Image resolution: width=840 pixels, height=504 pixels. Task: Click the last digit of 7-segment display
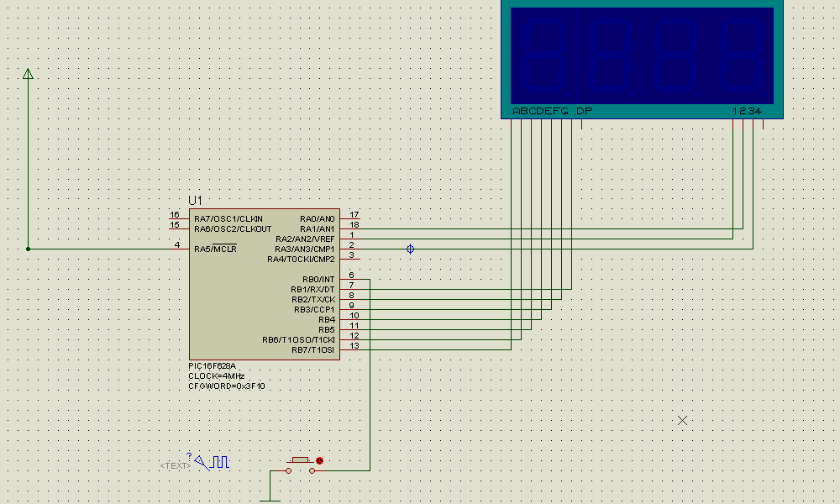[x=741, y=55]
